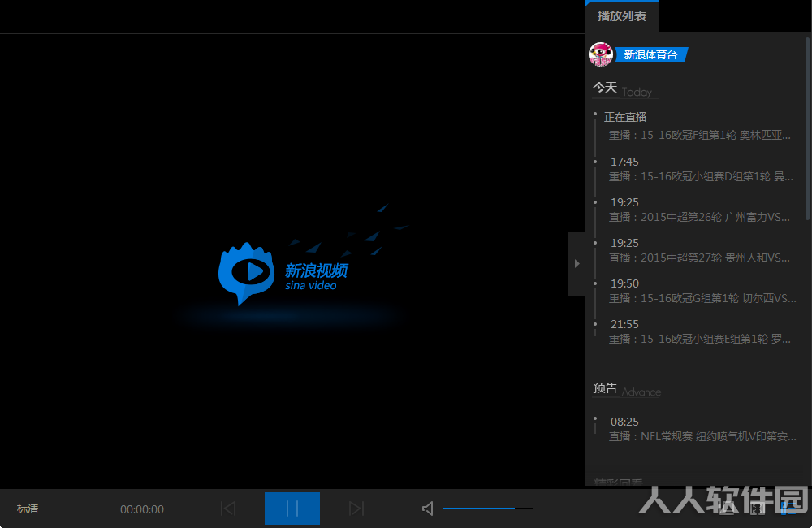Select the 19:50 replay 15-16欧冠G组第1轮 切尔西
Screen dimensions: 812x528
pos(702,298)
